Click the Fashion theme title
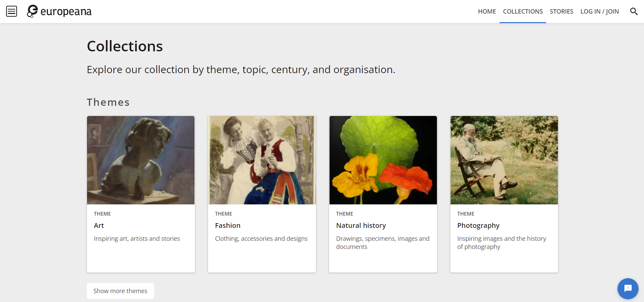644x302 pixels. pyautogui.click(x=227, y=225)
